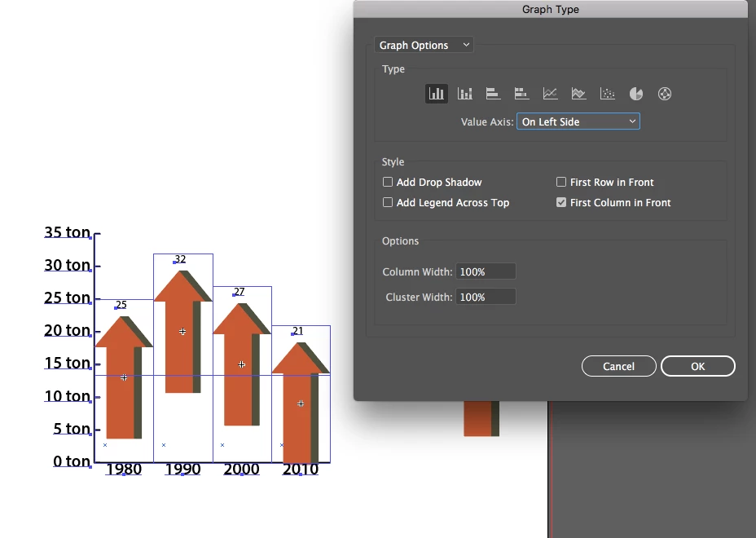
Task: Enable Add Legend Across Top checkbox
Action: point(388,202)
